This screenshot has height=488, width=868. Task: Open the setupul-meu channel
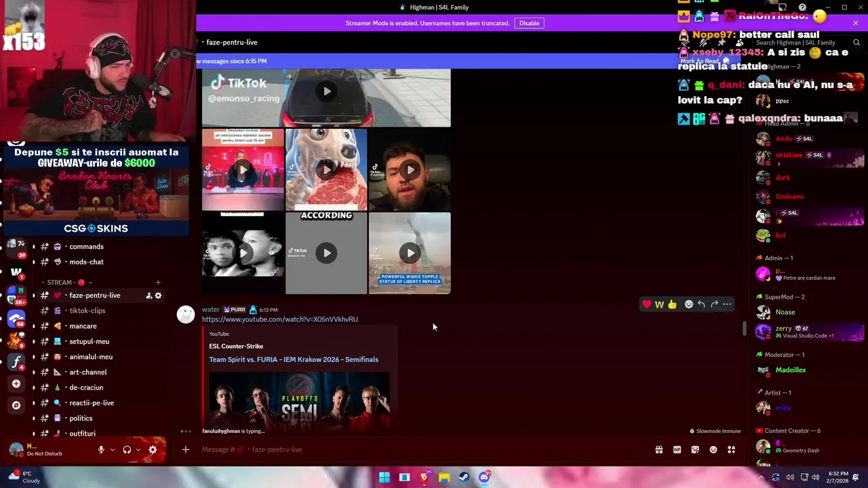(89, 342)
